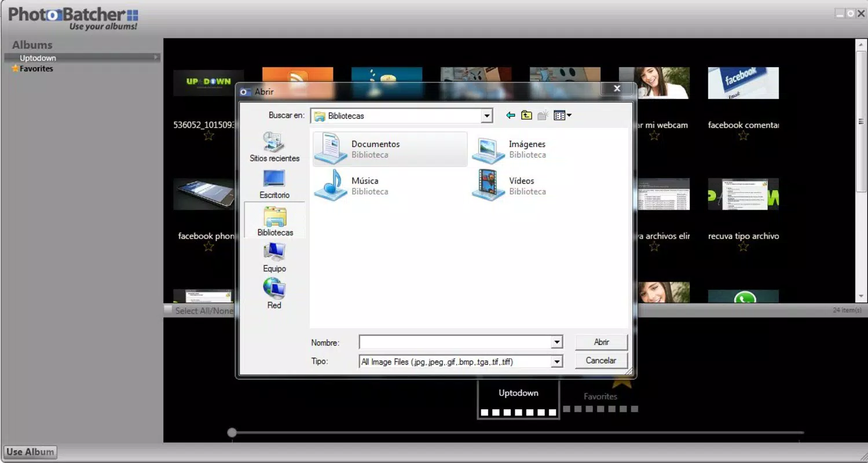Image resolution: width=868 pixels, height=463 pixels.
Task: Select the Favorites filmstrip album
Action: click(600, 396)
